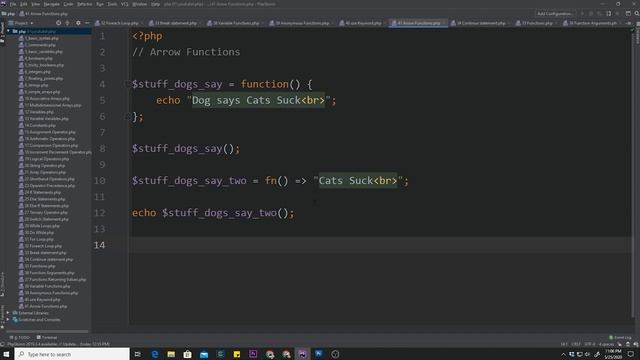Open Task View on the taskbar
The width and height of the screenshot is (640, 360).
coord(138,354)
